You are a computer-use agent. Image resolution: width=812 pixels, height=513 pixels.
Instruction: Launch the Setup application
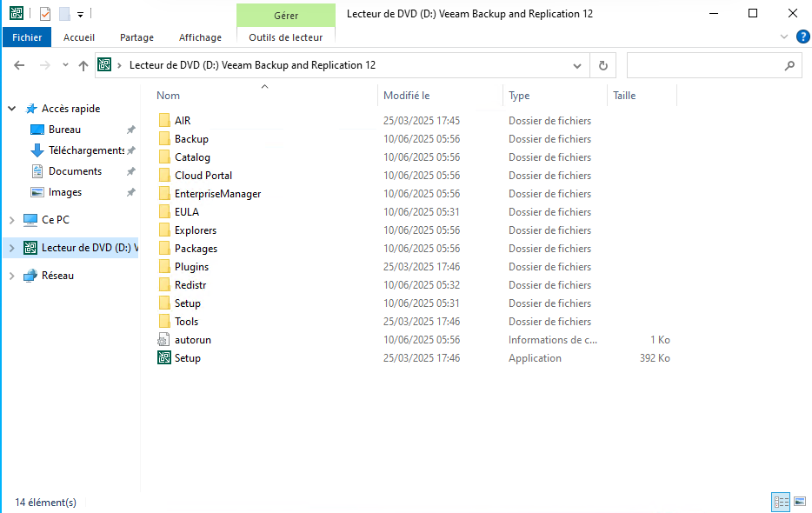185,357
